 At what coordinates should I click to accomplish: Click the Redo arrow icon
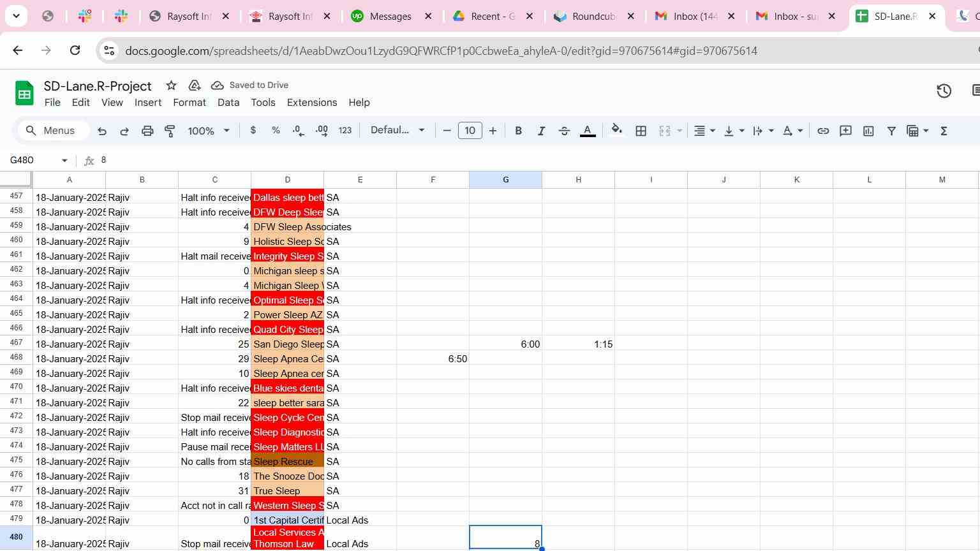pos(124,131)
